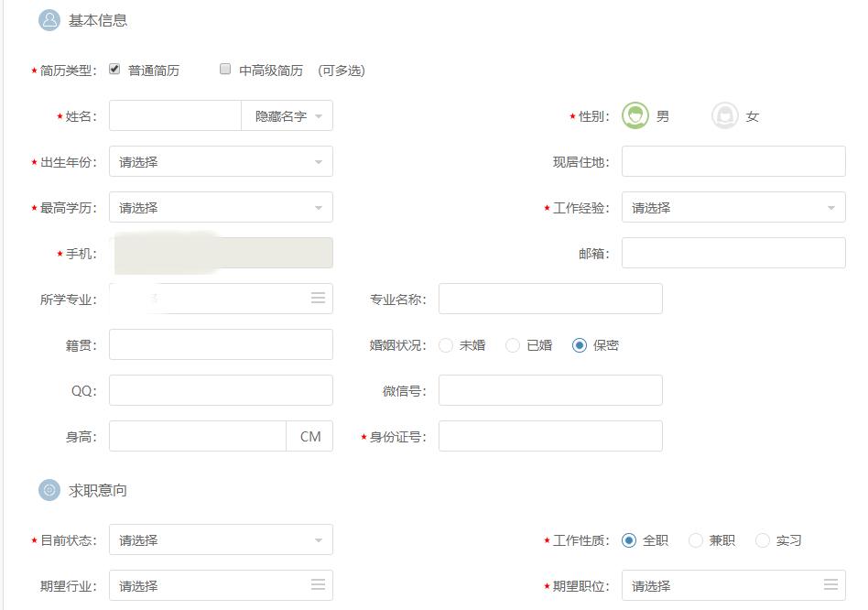The width and height of the screenshot is (868, 610).
Task: Select the male gender avatar icon
Action: click(x=635, y=116)
